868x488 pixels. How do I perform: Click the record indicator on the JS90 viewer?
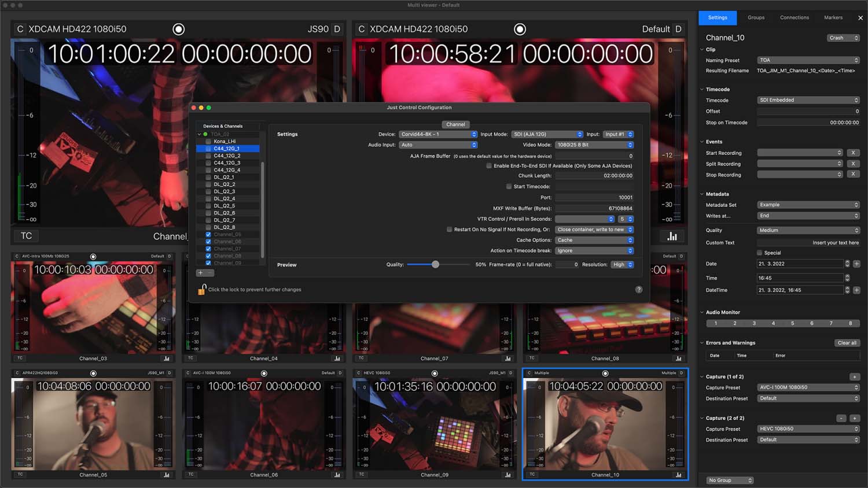coord(179,29)
